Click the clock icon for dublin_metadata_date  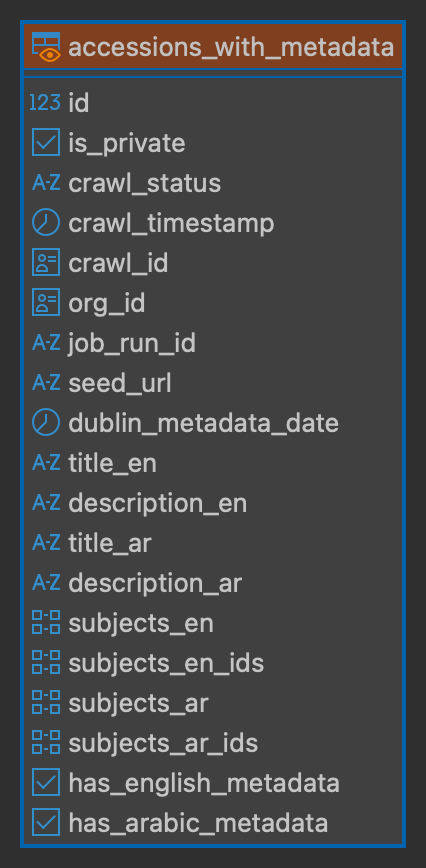tap(46, 422)
